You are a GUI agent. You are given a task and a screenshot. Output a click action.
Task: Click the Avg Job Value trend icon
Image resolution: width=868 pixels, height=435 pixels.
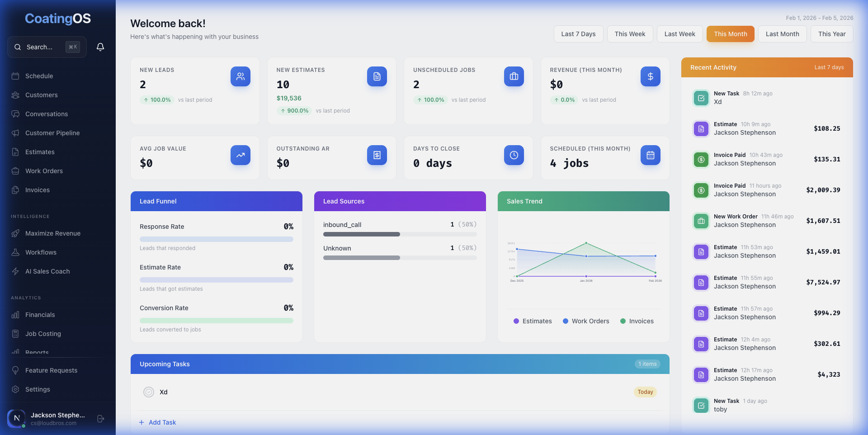pos(240,155)
